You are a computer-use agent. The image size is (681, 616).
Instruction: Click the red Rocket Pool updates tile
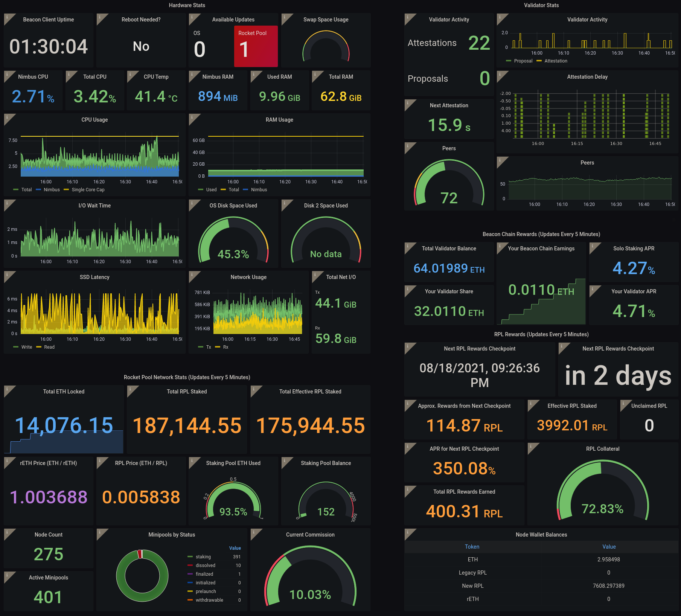256,46
